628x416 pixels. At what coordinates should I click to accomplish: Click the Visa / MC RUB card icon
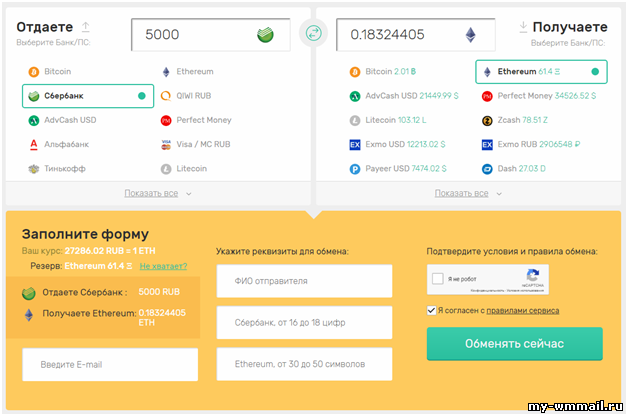(166, 145)
